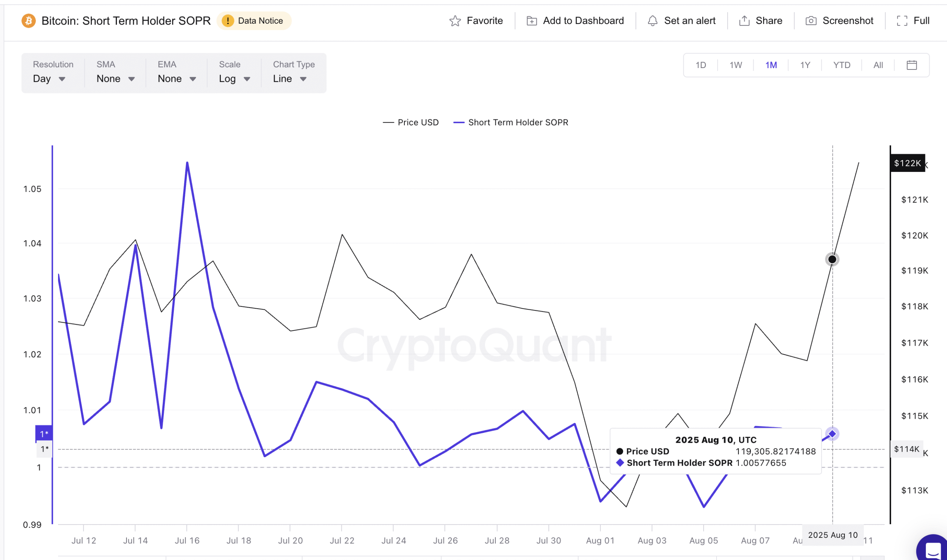
Task: Select the All time range button
Action: (877, 65)
